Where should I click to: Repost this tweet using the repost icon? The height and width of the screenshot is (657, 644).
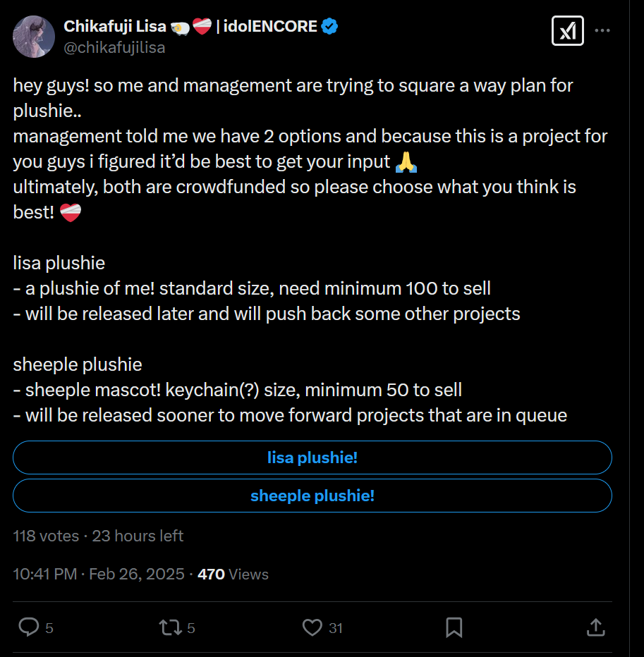(x=169, y=627)
